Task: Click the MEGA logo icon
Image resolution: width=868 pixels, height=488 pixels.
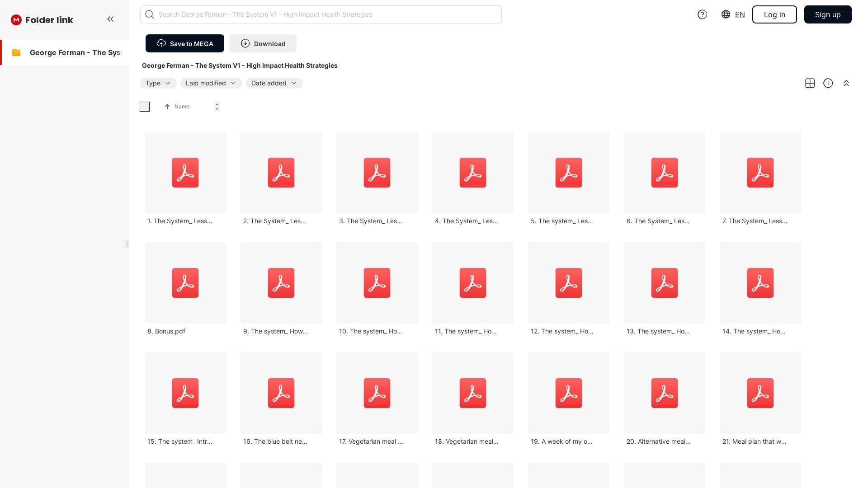Action: [x=16, y=20]
